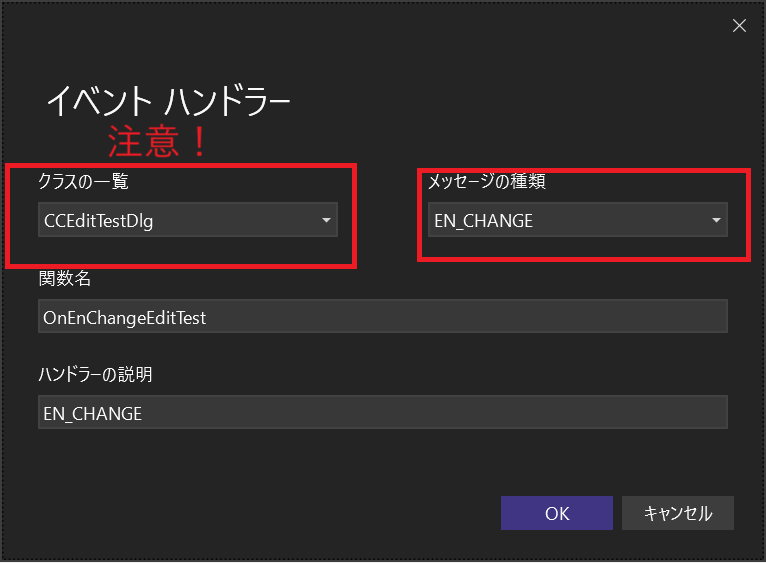Click the イベント ハンドラー dialog title

point(168,100)
